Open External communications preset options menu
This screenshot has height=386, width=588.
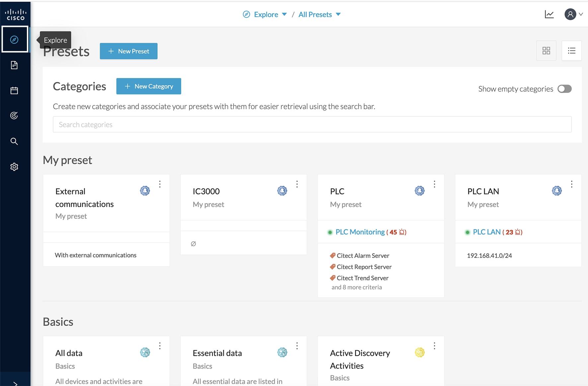[x=160, y=184]
